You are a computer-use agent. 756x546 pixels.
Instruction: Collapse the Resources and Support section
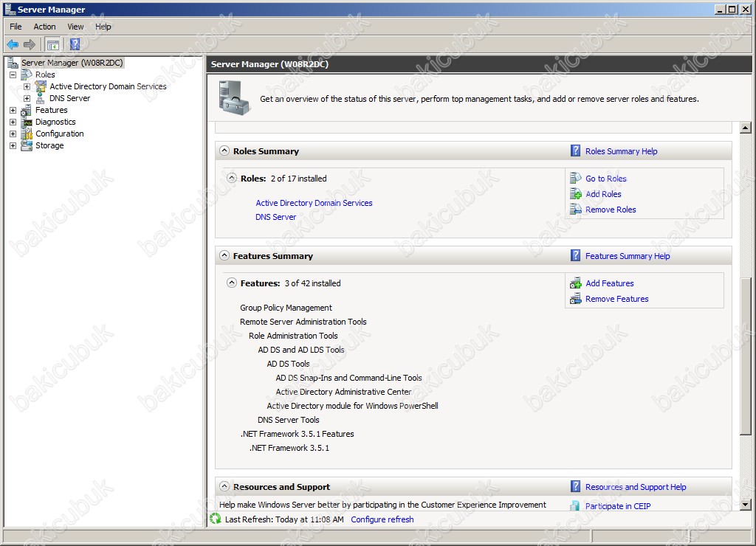(224, 486)
